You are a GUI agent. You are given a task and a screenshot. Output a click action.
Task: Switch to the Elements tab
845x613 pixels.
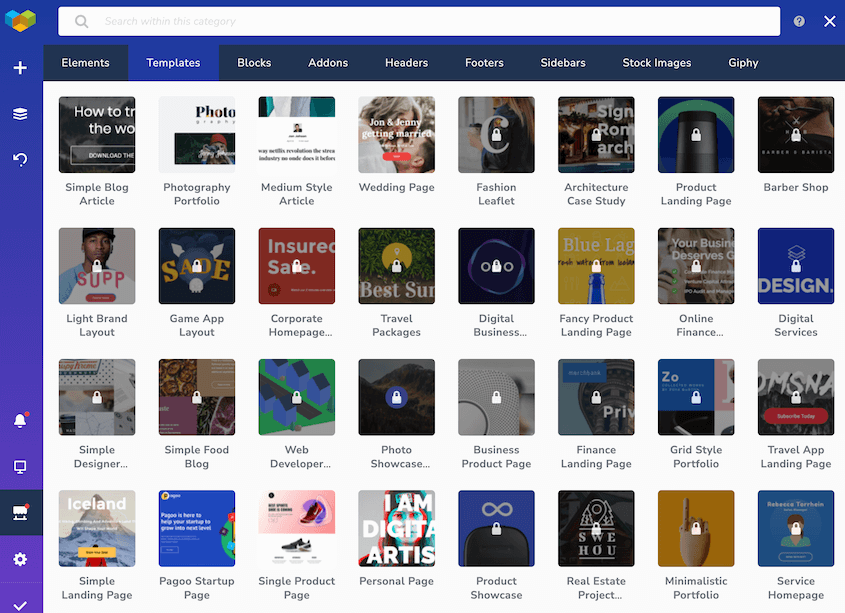pos(86,63)
